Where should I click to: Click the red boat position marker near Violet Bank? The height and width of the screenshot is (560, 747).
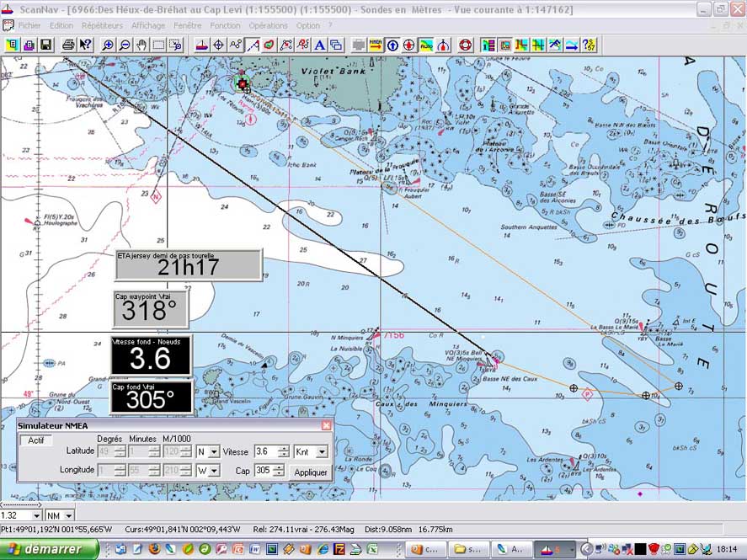pos(242,84)
